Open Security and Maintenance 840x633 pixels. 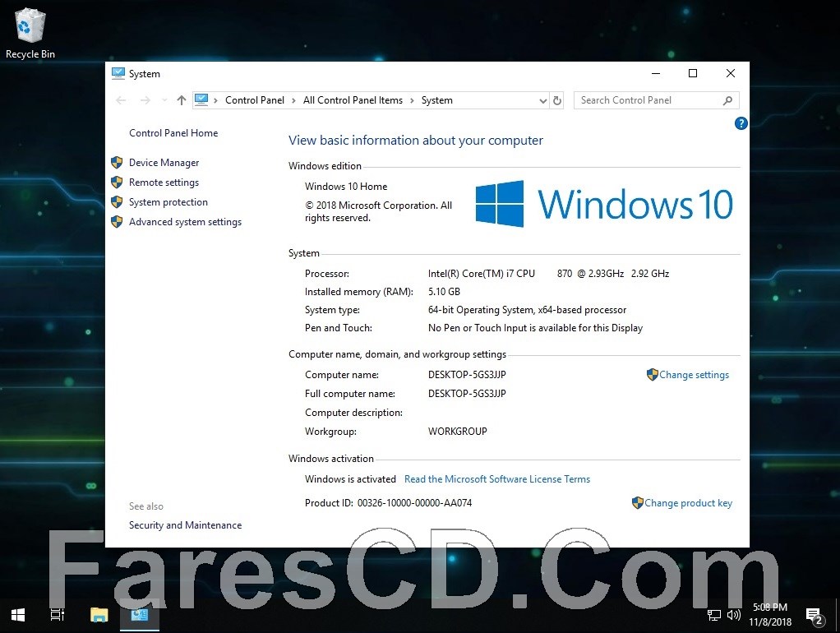[x=186, y=525]
